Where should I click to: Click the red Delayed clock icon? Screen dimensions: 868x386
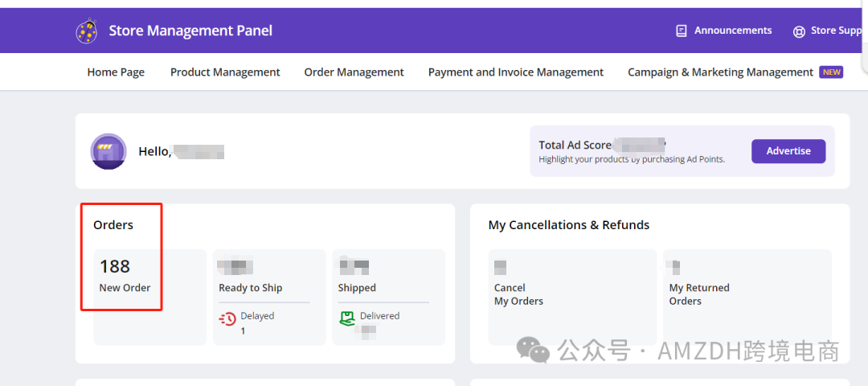227,318
